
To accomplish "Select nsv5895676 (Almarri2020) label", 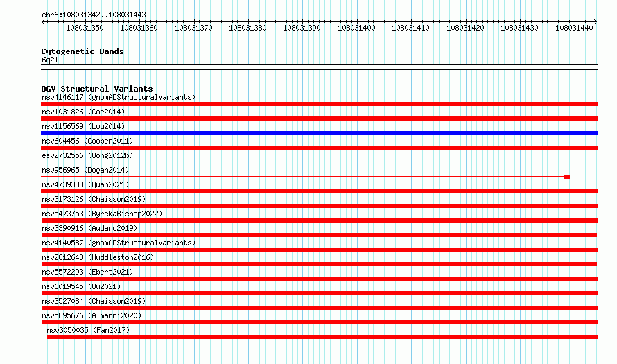I will tap(92, 315).
